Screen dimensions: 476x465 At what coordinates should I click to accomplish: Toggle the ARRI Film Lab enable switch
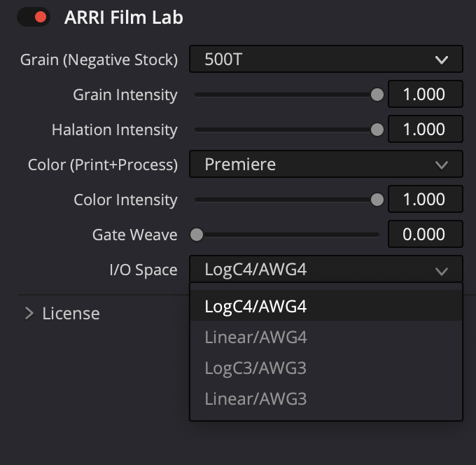[x=33, y=18]
